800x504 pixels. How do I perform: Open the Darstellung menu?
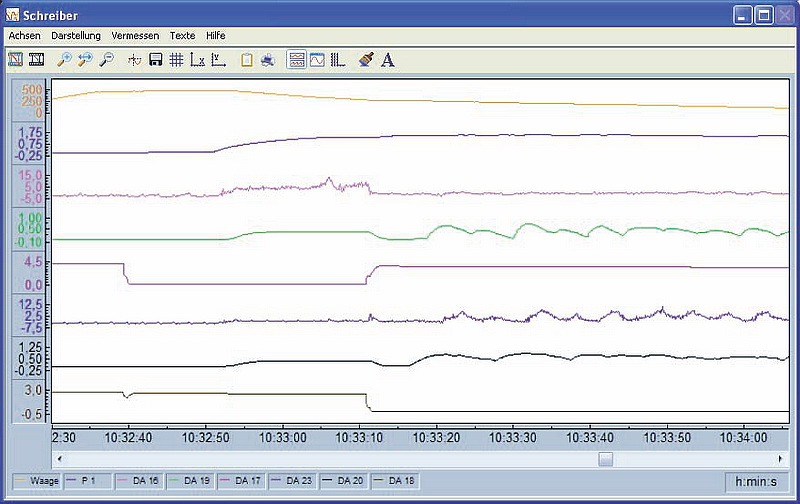click(76, 35)
